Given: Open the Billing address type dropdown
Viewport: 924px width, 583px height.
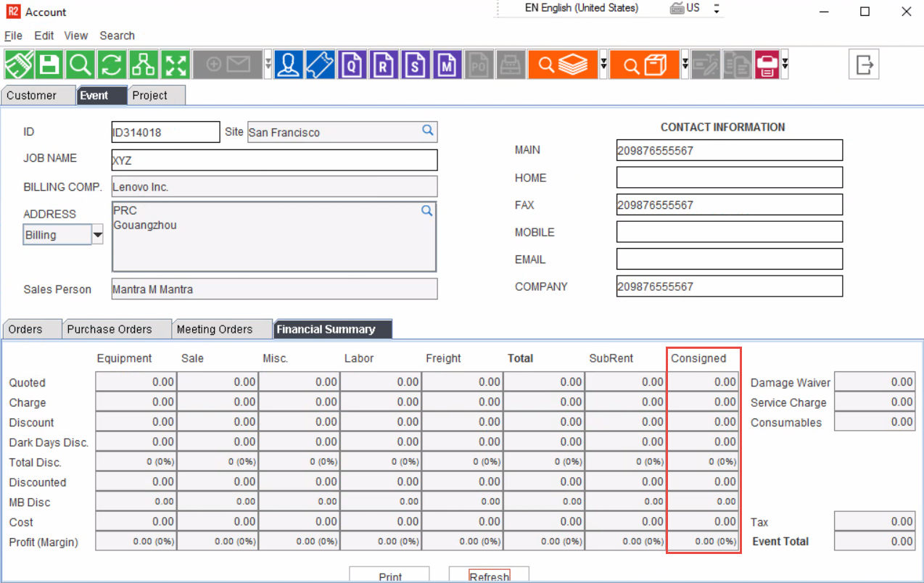Looking at the screenshot, I should pos(97,235).
